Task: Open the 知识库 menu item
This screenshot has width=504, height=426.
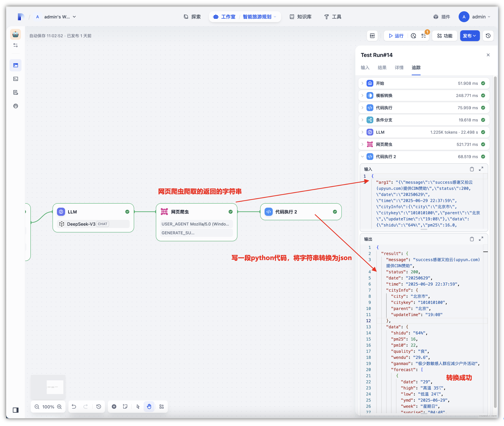Action: [x=300, y=17]
